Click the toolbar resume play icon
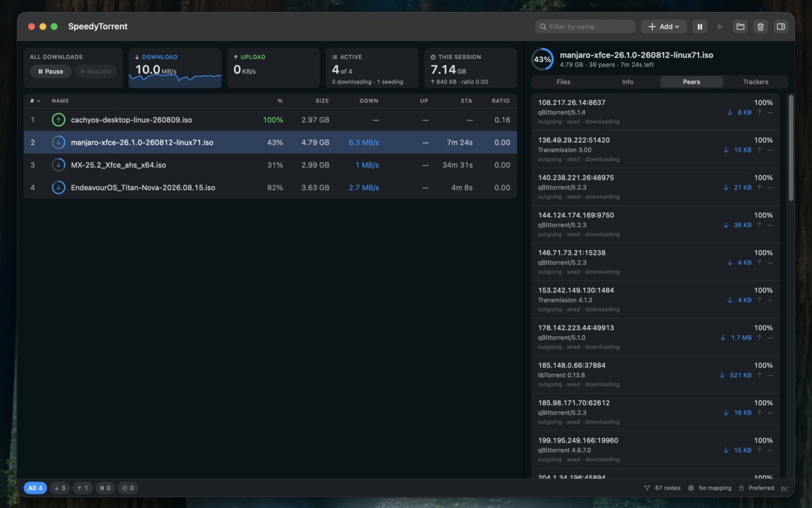Image resolution: width=812 pixels, height=508 pixels. (x=720, y=27)
